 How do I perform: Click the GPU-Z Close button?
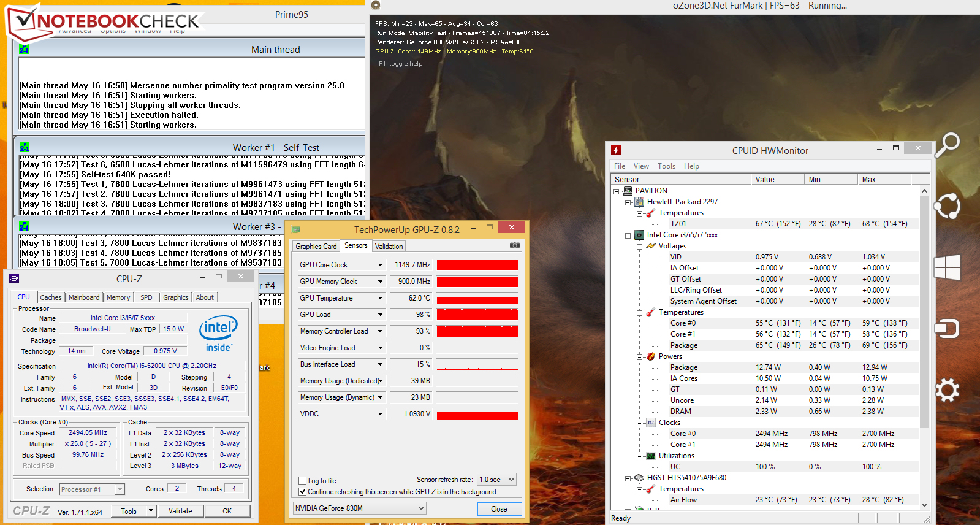[x=499, y=509]
